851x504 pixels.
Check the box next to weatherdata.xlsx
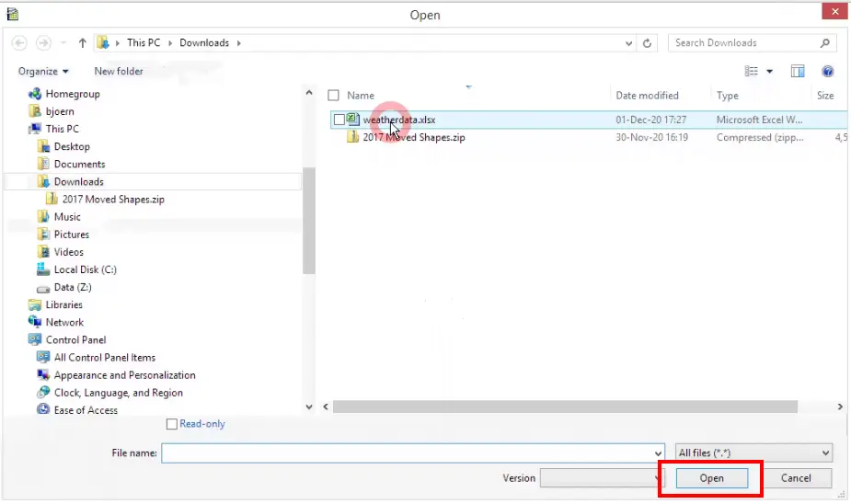click(339, 120)
